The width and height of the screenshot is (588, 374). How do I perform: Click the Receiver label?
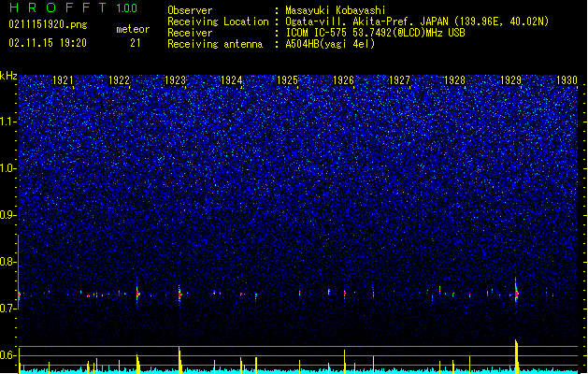point(190,33)
